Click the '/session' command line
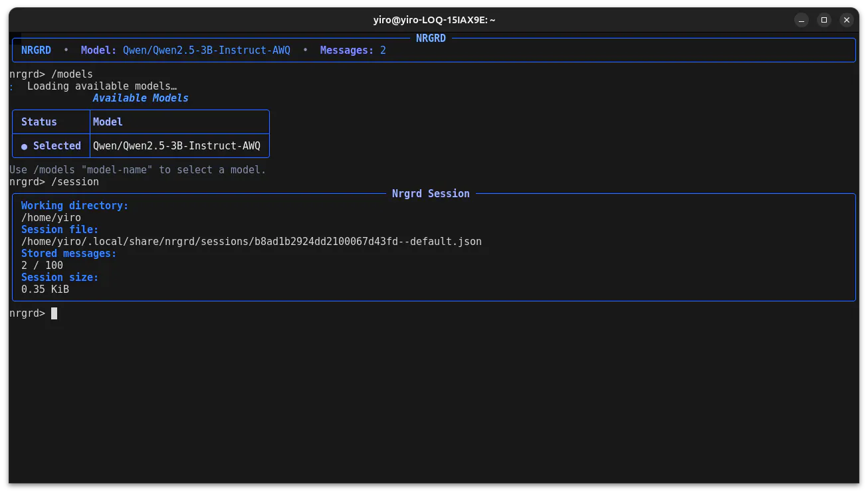The height and width of the screenshot is (494, 868). pos(54,182)
